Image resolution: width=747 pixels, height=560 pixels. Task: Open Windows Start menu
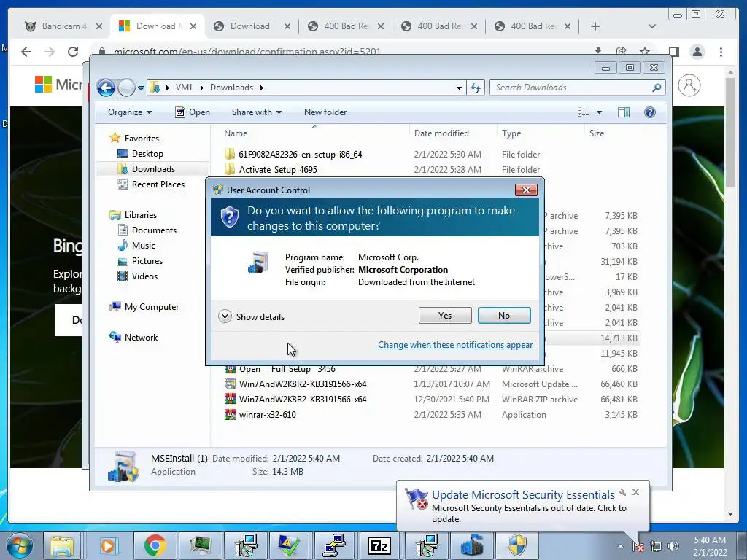[x=20, y=545]
